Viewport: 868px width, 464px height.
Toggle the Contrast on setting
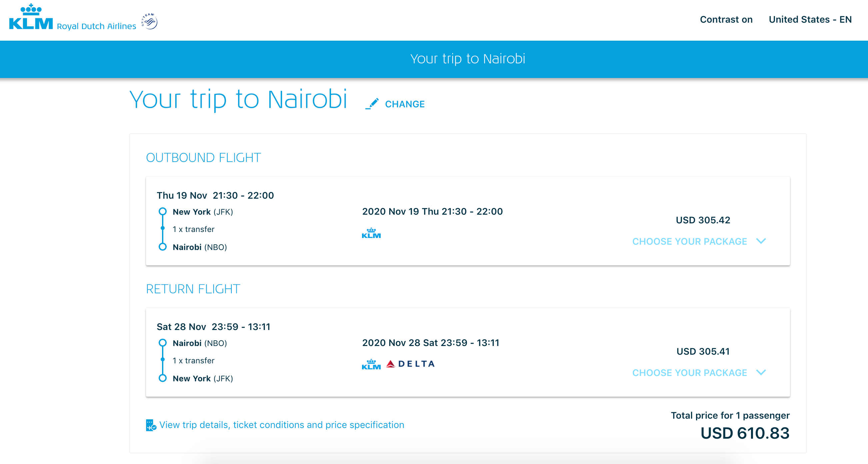coord(726,20)
